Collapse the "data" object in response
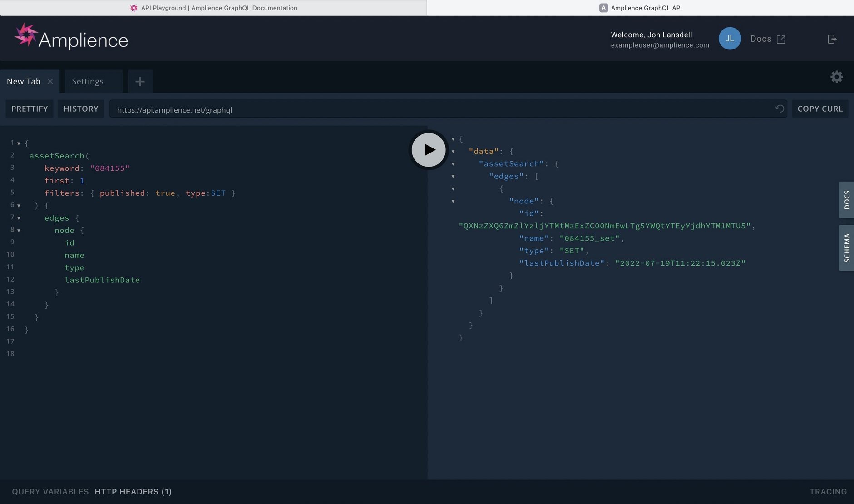854x504 pixels. point(453,152)
